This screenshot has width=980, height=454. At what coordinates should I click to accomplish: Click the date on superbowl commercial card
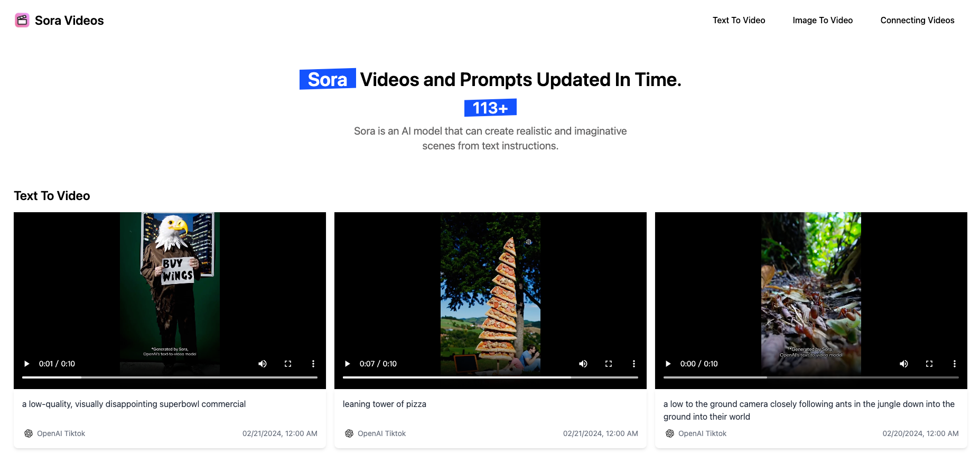[280, 433]
